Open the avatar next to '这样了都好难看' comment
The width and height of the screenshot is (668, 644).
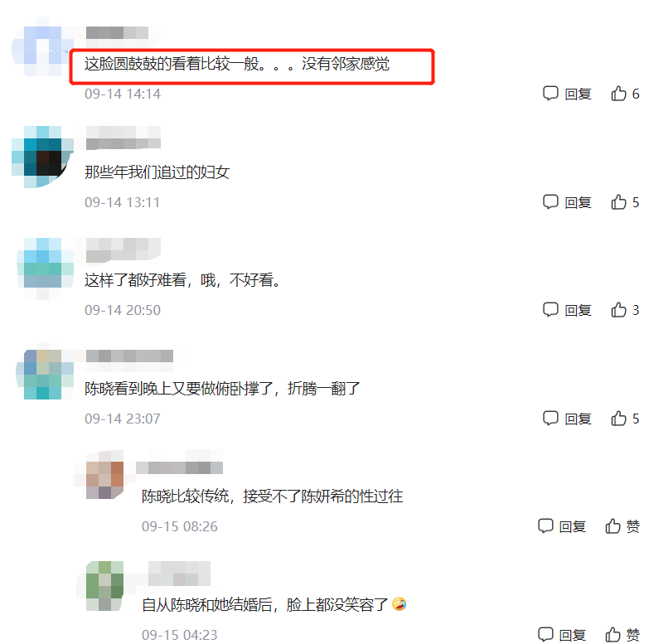pos(42,269)
